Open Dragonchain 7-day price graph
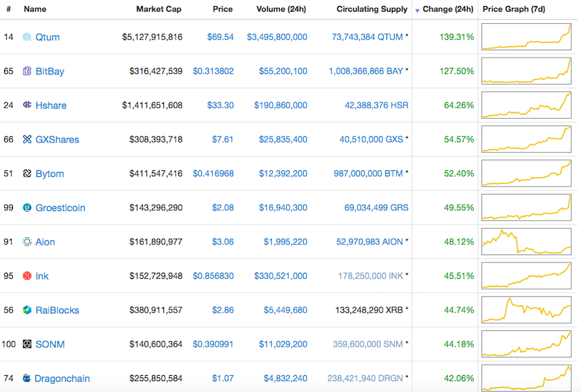This screenshot has width=581, height=392. coord(526,378)
